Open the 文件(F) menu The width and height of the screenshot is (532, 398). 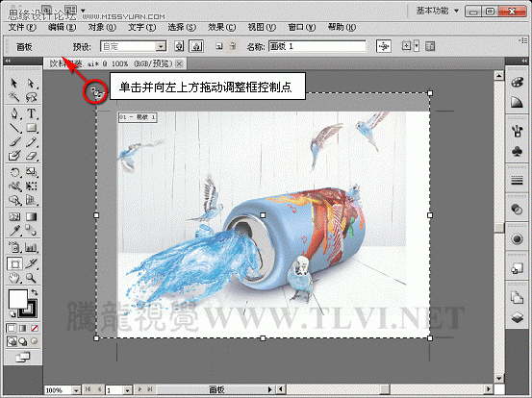pyautogui.click(x=22, y=27)
